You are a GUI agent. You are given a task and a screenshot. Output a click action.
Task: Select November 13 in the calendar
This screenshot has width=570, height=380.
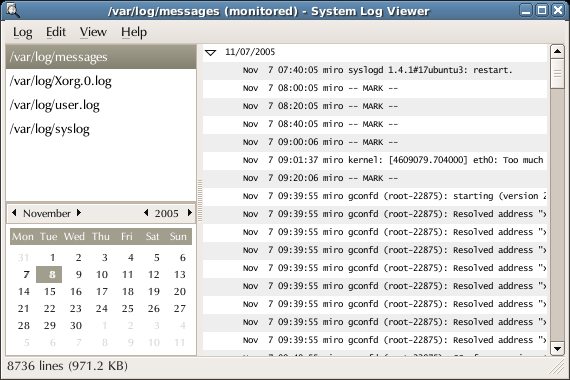180,275
